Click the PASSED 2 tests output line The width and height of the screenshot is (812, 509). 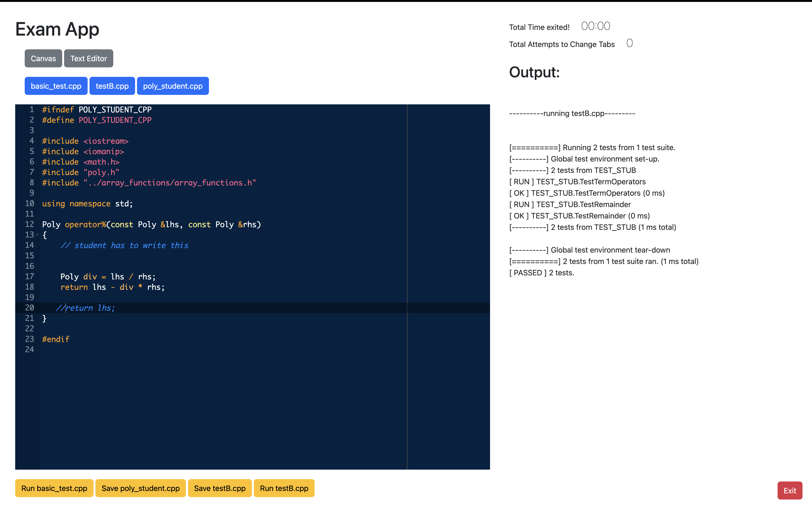tap(541, 273)
